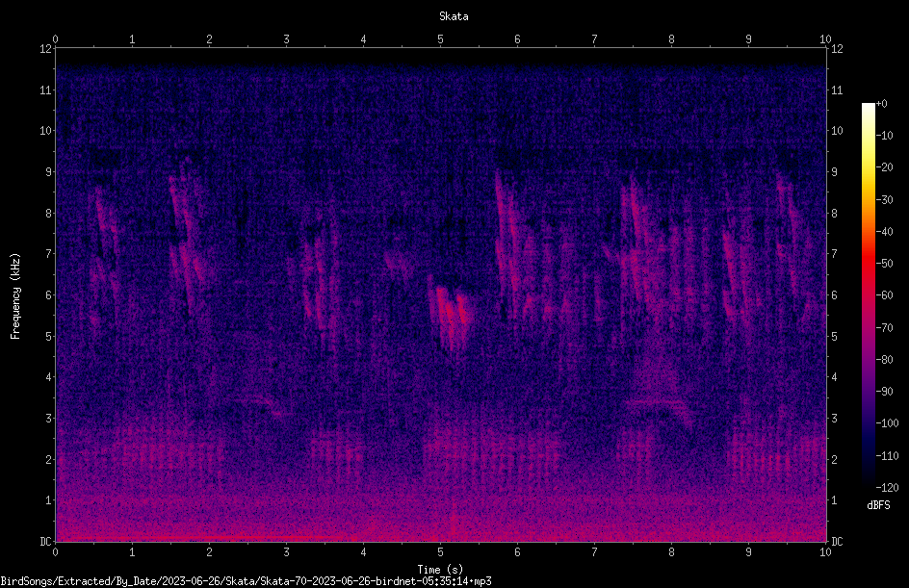Click the '8' second label on the top time axis
The height and width of the screenshot is (588, 909).
671,38
